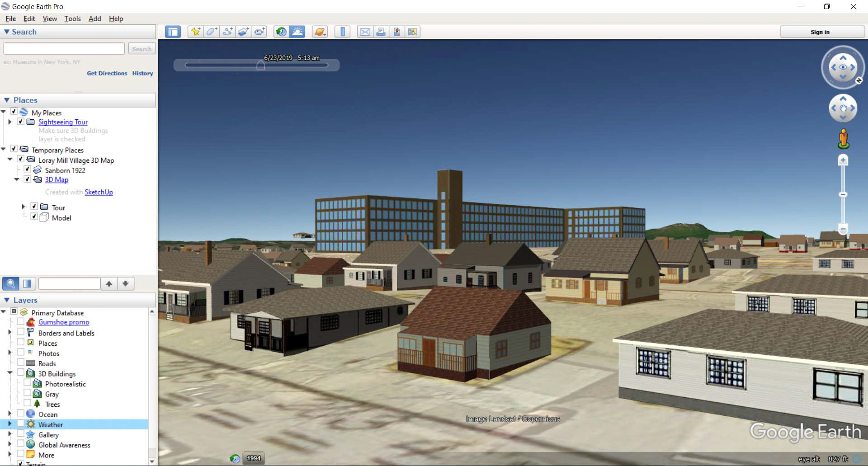
Task: Enable the Weather layer checkbox
Action: 21,424
